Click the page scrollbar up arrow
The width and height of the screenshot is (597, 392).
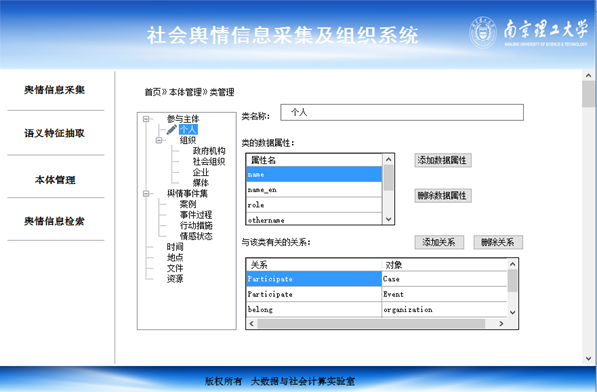[x=589, y=75]
